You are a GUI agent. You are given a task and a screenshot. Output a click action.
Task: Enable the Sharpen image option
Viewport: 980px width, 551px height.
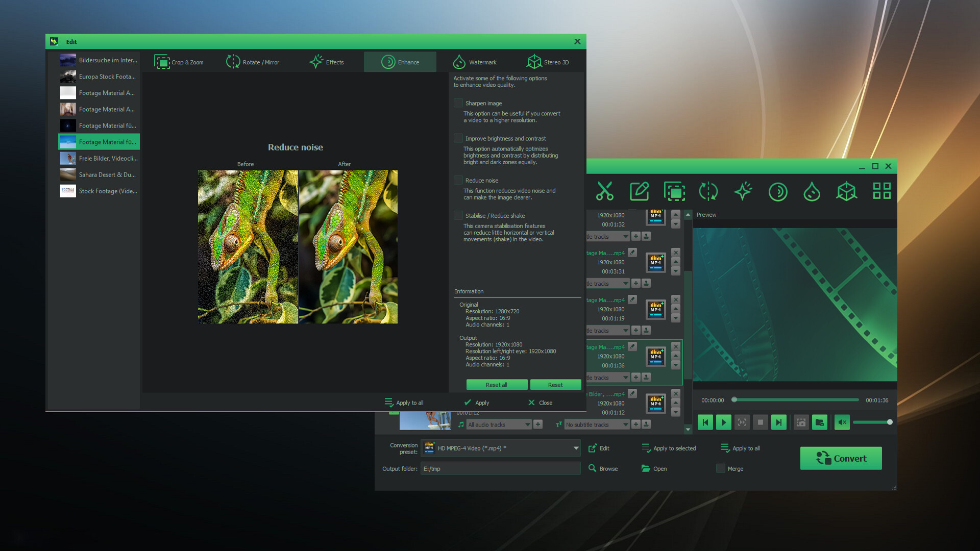(458, 103)
